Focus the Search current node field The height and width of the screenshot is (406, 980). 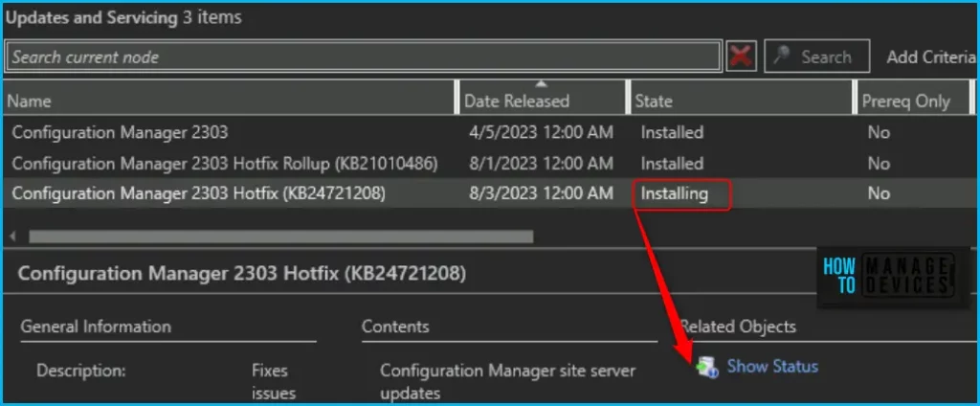pyautogui.click(x=363, y=56)
